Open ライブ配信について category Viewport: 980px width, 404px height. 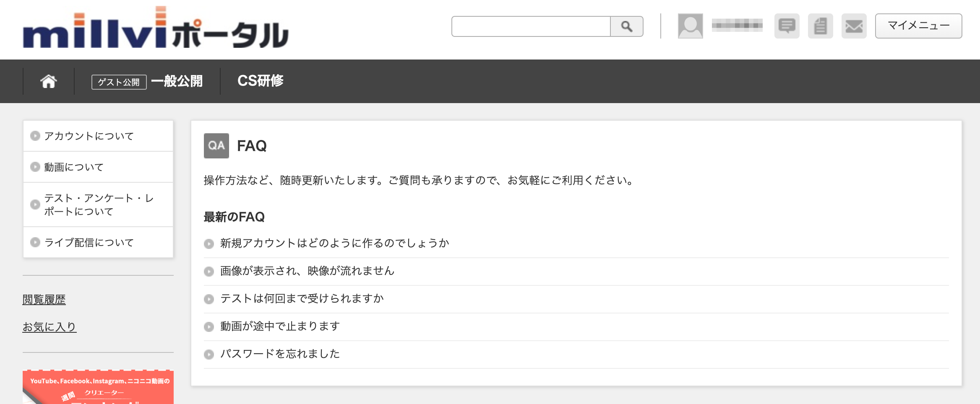click(x=98, y=242)
